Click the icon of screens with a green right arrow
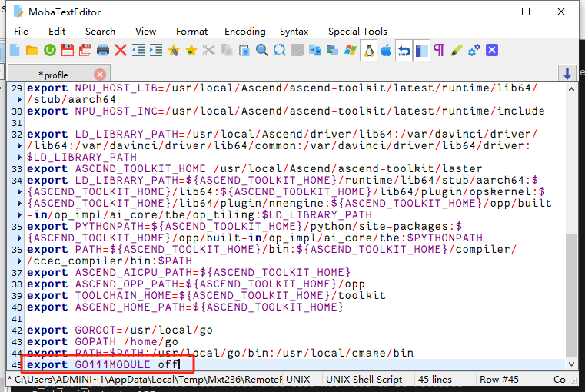The image size is (585, 392). pos(333,51)
